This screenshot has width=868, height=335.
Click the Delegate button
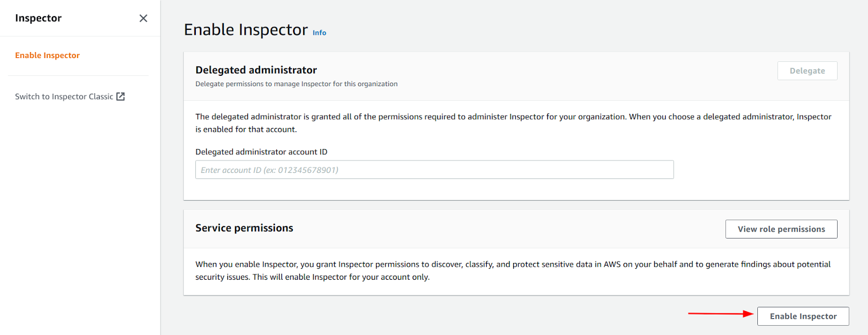(x=807, y=70)
